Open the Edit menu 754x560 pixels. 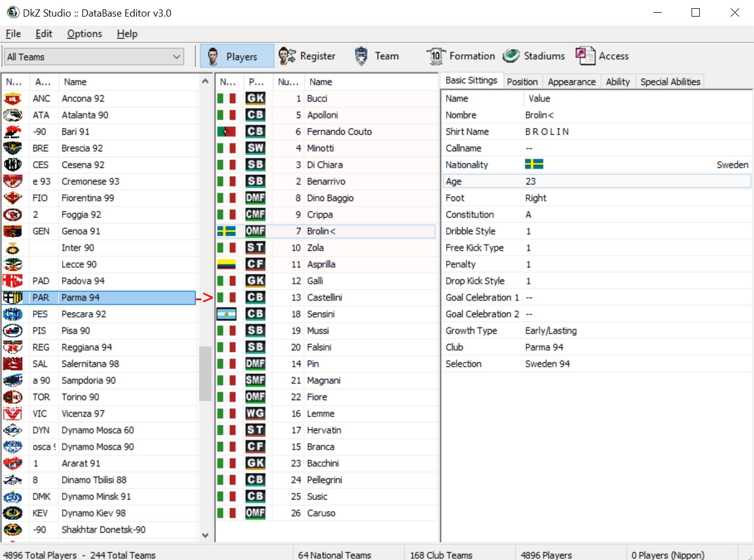coord(44,34)
